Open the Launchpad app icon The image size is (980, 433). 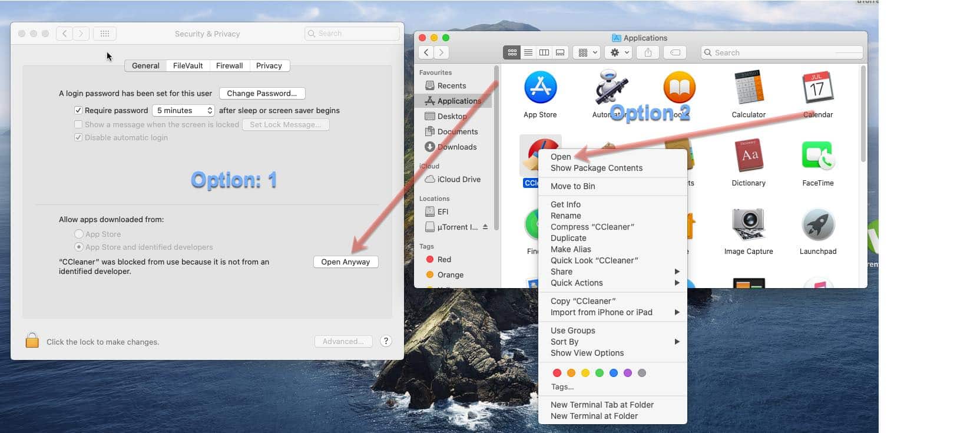tap(817, 224)
